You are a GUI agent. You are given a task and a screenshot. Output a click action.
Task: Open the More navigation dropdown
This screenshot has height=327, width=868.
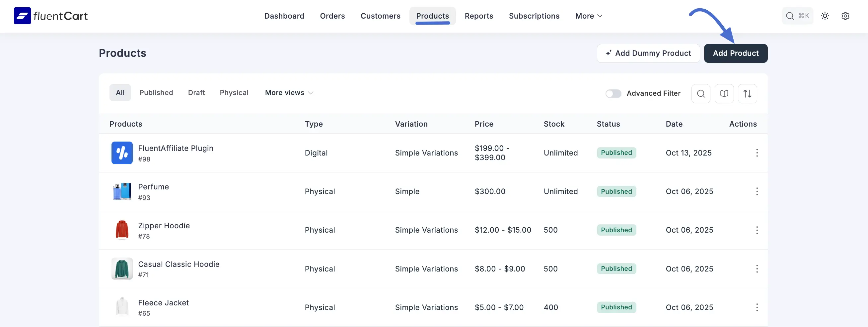coord(588,16)
